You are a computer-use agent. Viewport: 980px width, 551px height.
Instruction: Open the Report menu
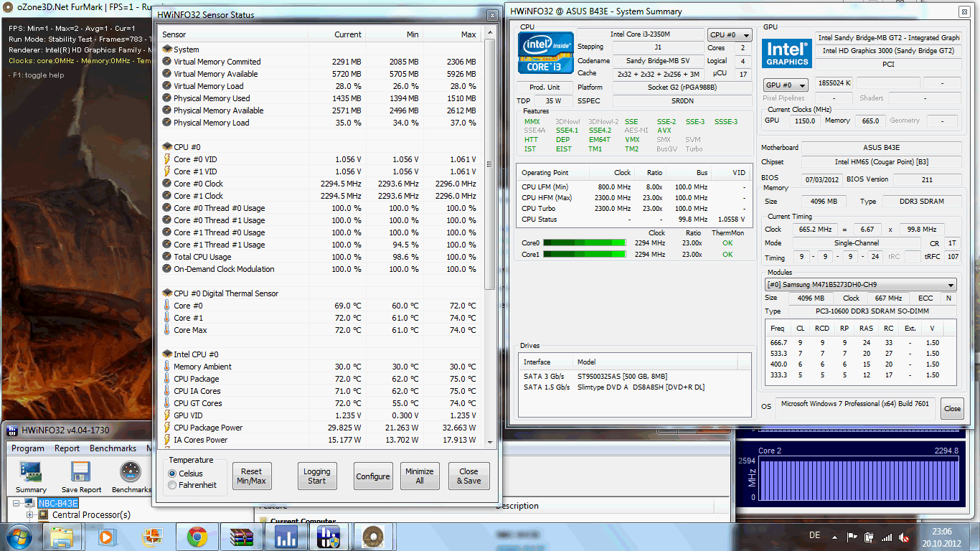coord(67,448)
